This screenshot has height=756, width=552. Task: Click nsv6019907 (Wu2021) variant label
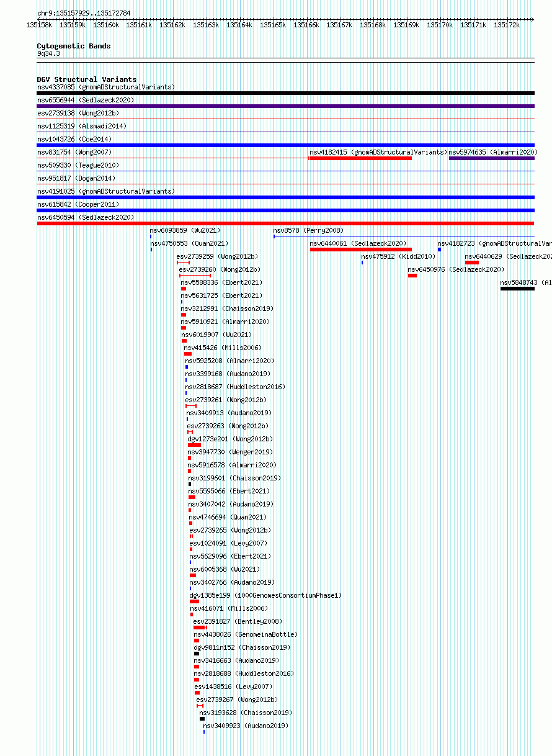[216, 335]
